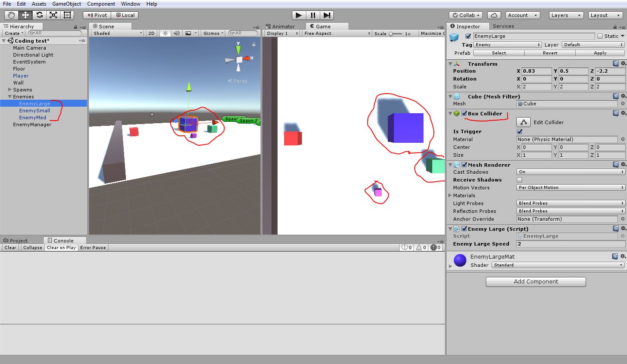Screen dimensions: 627x364
Task: Click console info count icon
Action: (407, 247)
